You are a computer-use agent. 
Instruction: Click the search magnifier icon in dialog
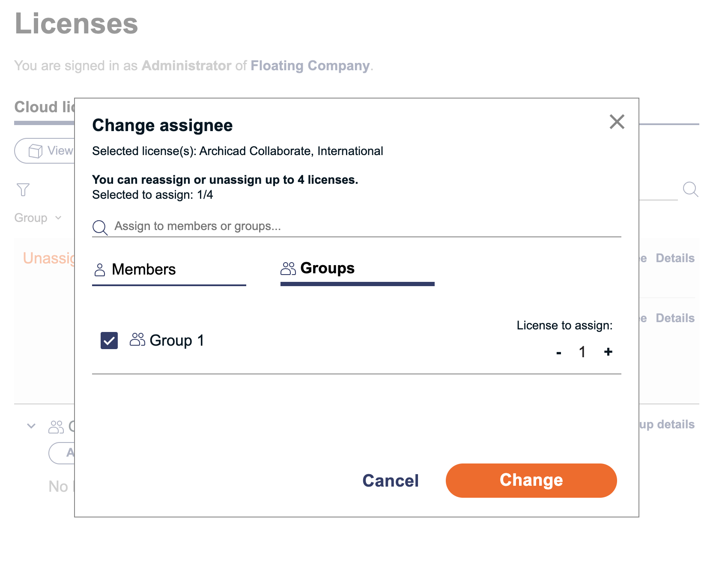(x=100, y=227)
